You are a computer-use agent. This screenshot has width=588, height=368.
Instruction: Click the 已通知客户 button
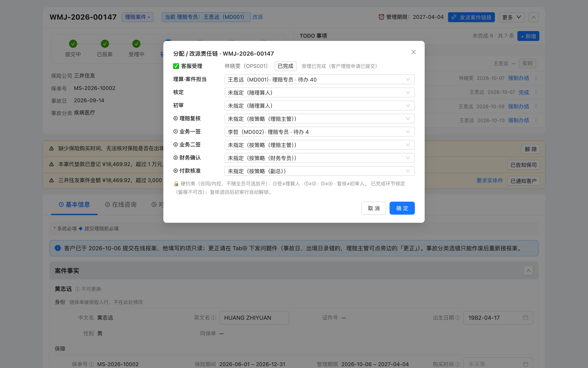(523, 181)
